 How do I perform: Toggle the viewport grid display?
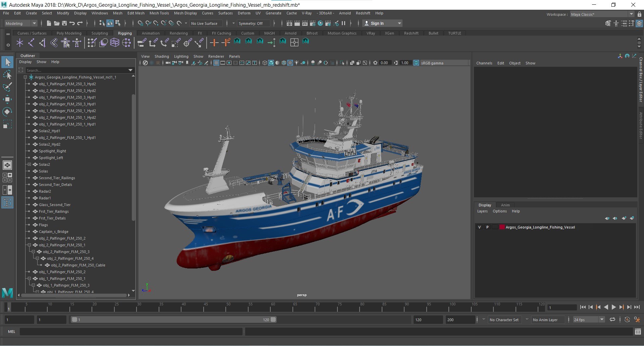click(216, 63)
